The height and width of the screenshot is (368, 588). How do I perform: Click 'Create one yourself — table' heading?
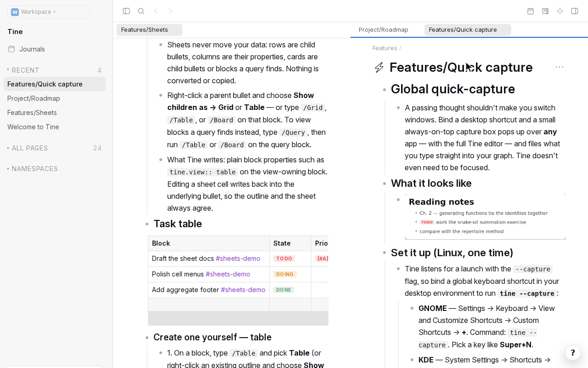(212, 338)
